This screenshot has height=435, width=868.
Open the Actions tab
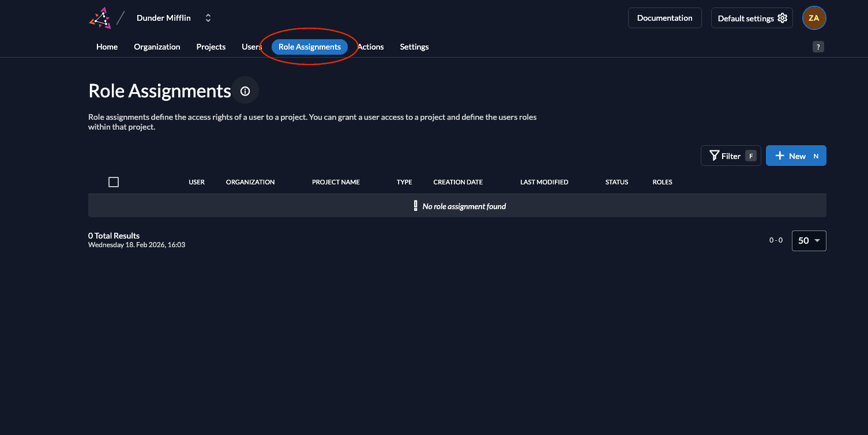pos(371,47)
